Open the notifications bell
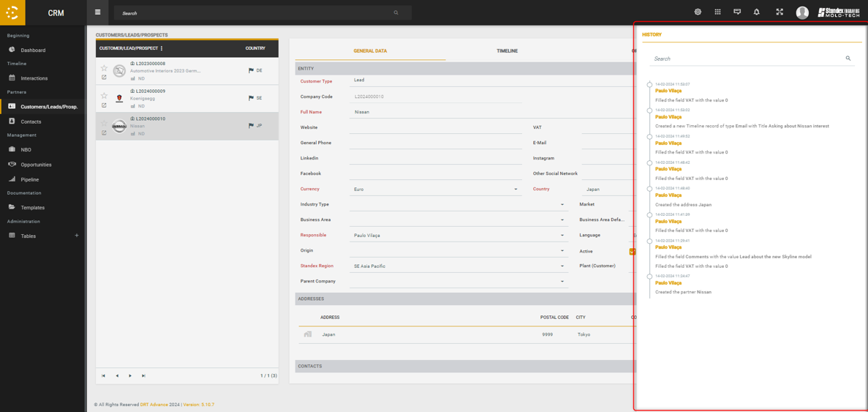 tap(757, 12)
